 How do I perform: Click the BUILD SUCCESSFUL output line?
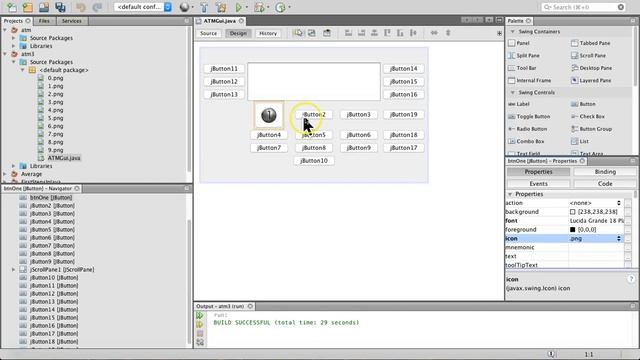(286, 322)
